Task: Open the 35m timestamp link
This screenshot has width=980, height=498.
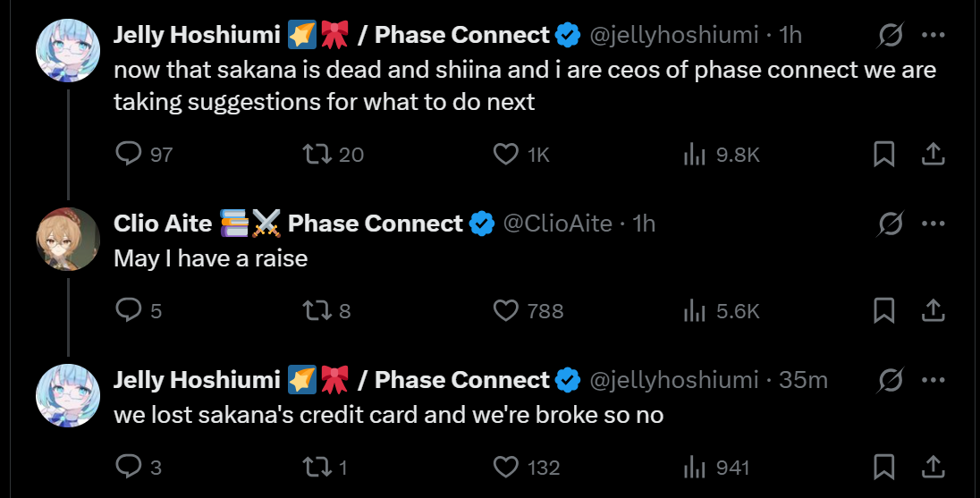Action: tap(803, 380)
